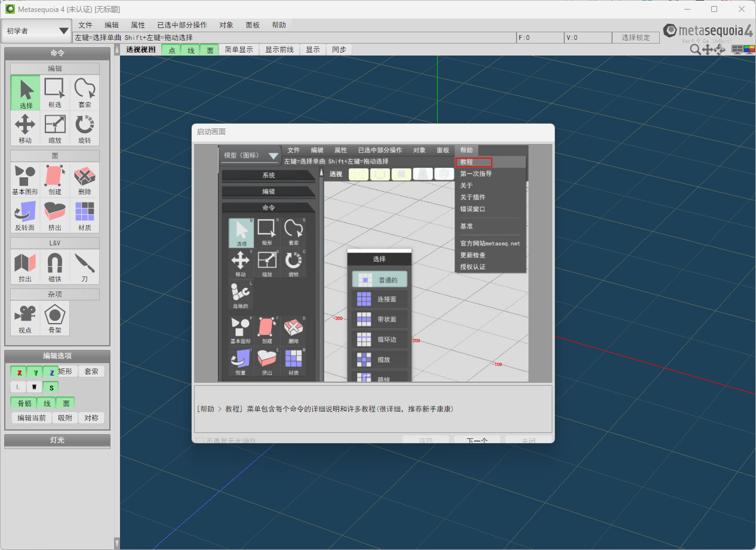Open the 视点 camera viewpoint tool

[x=26, y=318]
